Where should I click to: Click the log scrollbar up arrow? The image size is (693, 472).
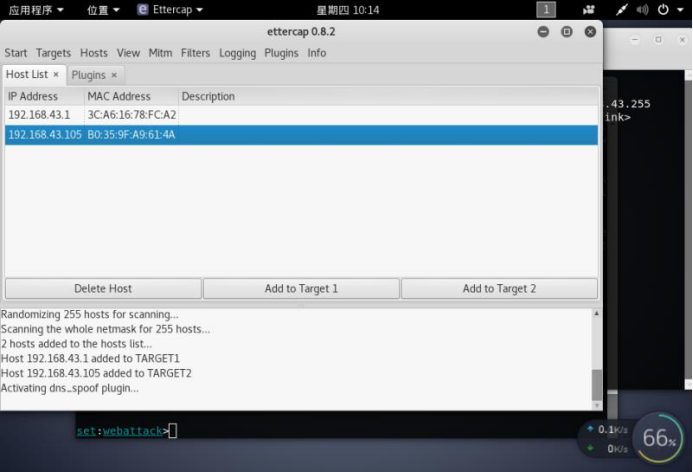597,313
